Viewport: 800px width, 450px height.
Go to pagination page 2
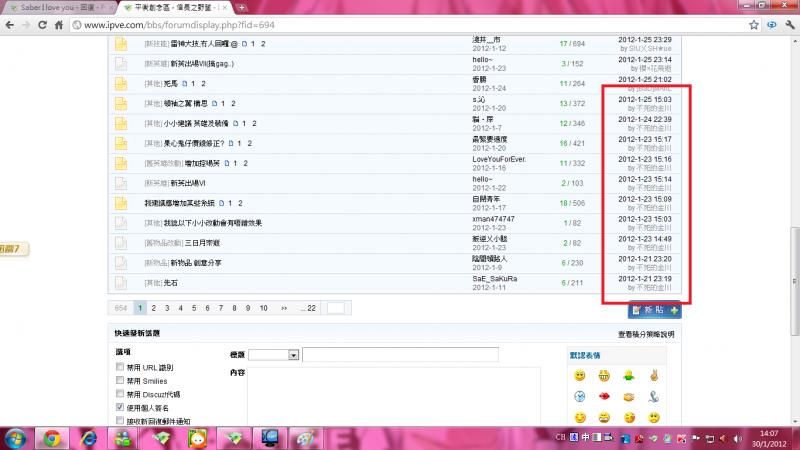point(154,308)
